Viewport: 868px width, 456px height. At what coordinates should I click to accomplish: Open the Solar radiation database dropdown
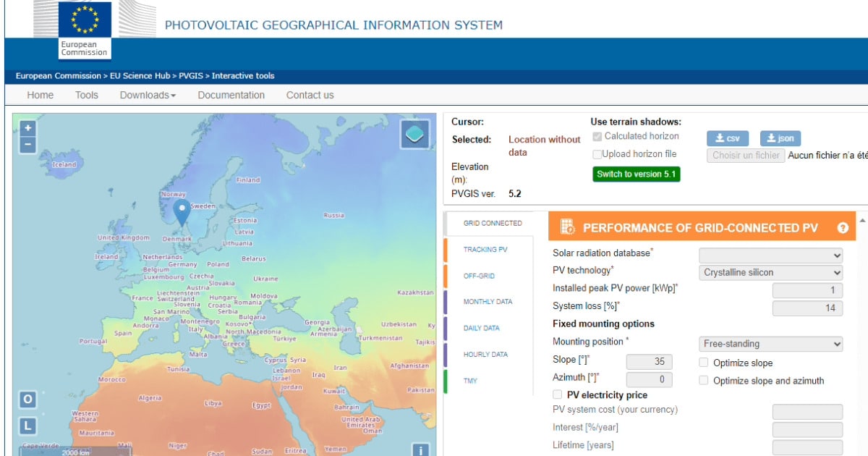click(770, 255)
